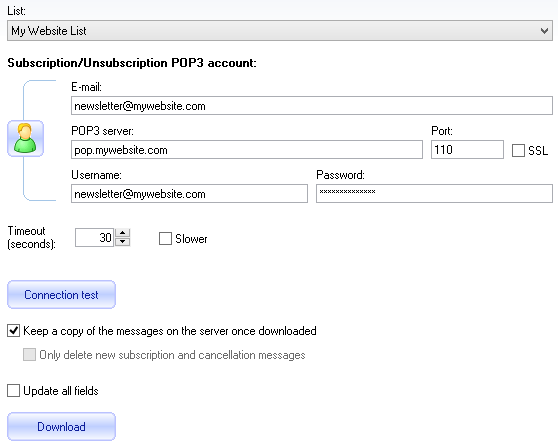The width and height of the screenshot is (558, 443).
Task: Click inside the Username field
Action: tap(189, 194)
